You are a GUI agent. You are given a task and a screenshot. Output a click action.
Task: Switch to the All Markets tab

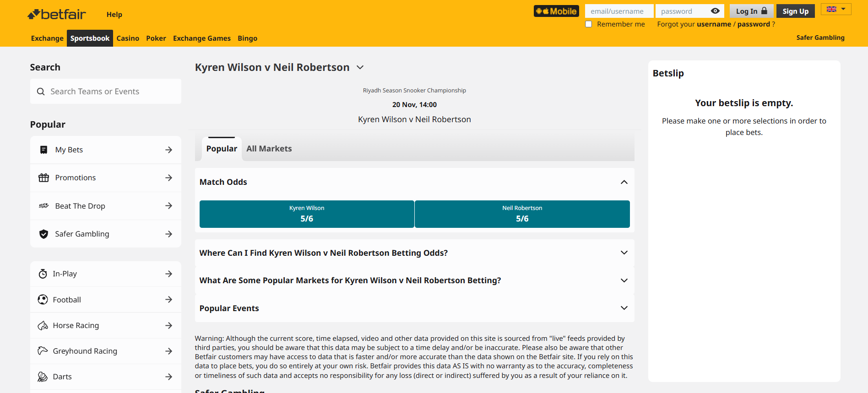(x=269, y=149)
